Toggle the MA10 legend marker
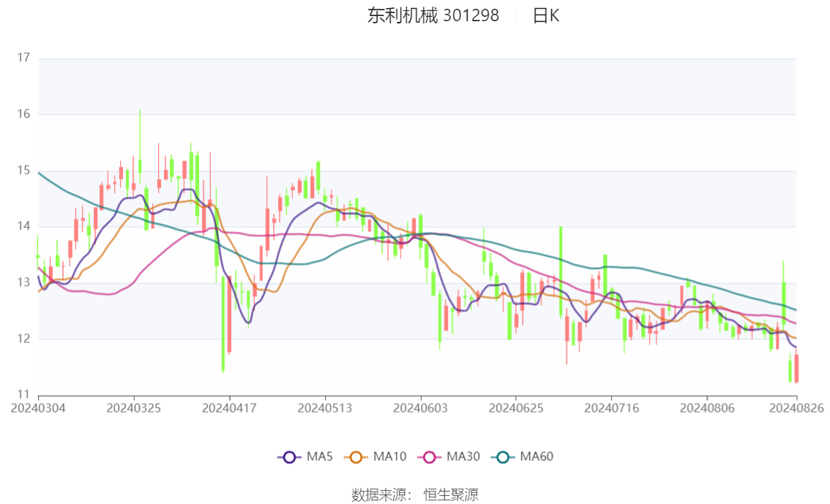 356,457
